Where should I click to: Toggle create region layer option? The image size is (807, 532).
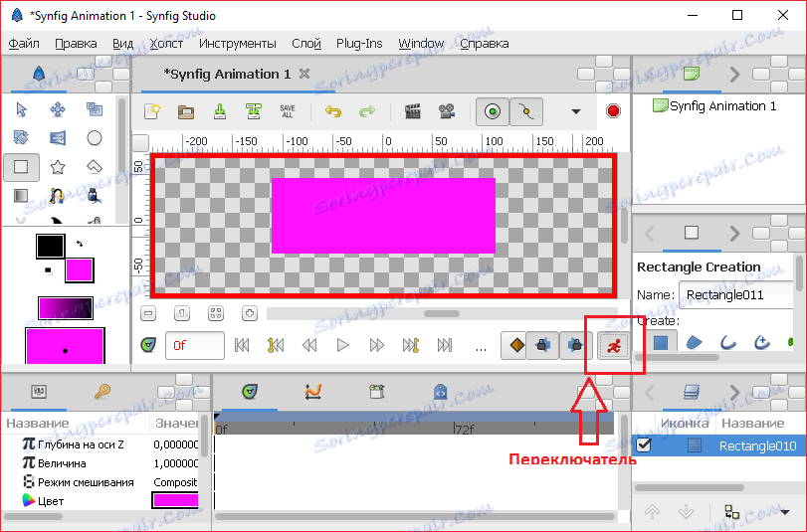695,343
